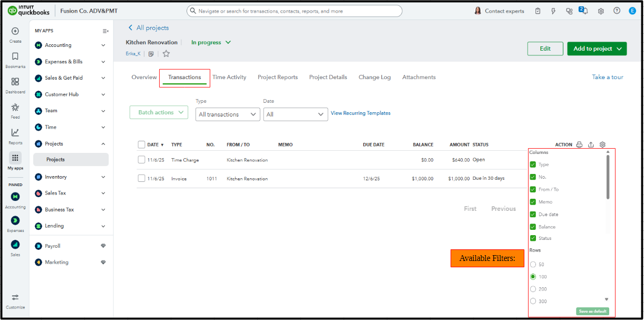
Task: Switch to the Project Reports tab
Action: tap(278, 77)
